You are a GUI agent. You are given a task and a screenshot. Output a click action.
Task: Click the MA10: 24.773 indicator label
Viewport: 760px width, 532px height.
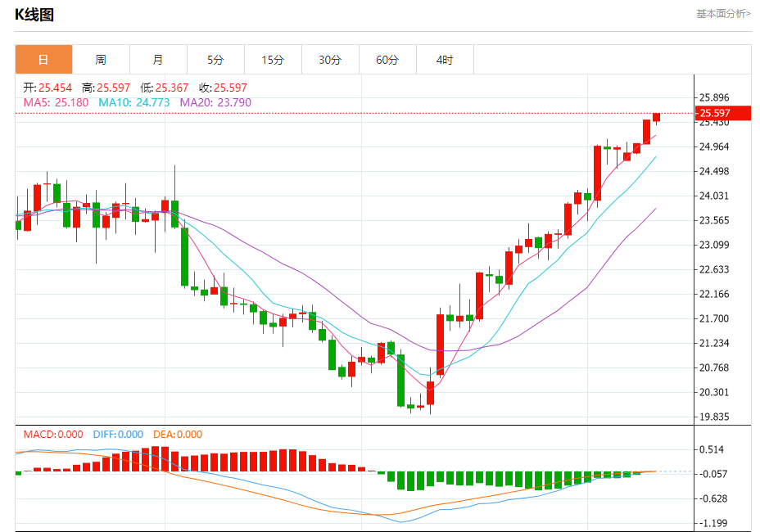coord(134,103)
